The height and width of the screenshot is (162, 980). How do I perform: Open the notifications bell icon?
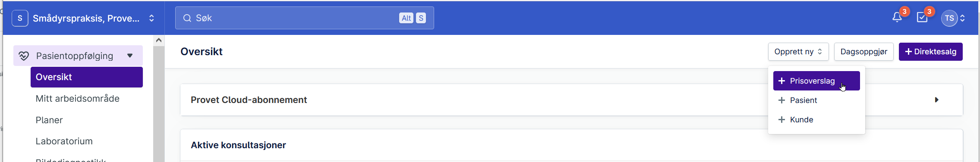coord(897,18)
